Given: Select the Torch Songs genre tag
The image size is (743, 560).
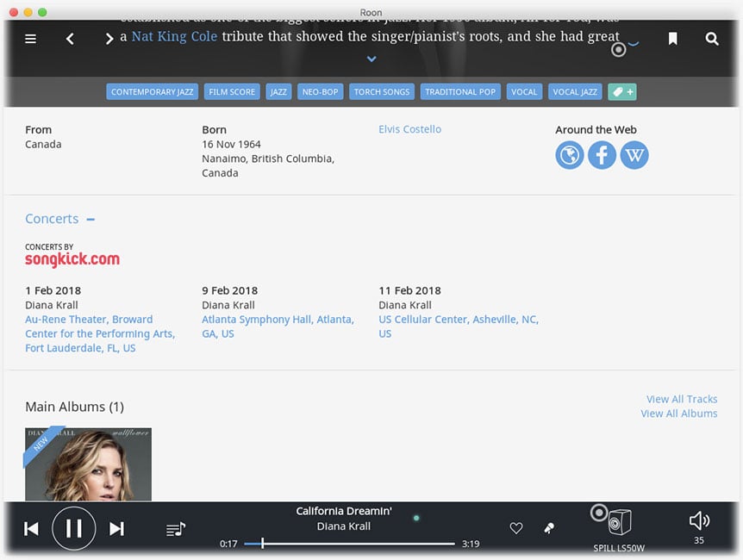Looking at the screenshot, I should tap(382, 92).
